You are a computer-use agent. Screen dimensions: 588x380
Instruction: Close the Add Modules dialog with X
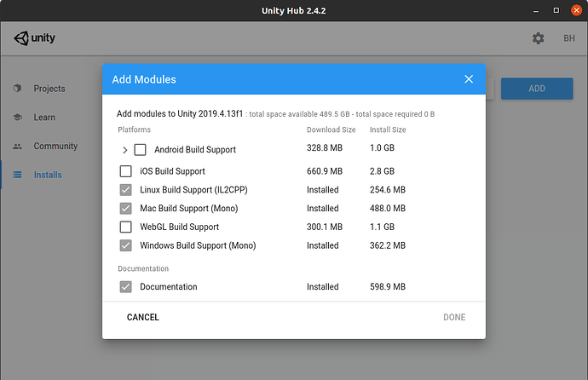coord(468,79)
